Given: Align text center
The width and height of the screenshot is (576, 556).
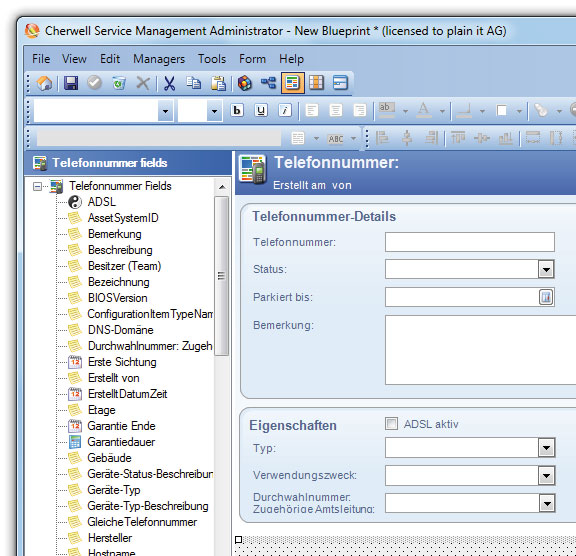Looking at the screenshot, I should [x=335, y=110].
